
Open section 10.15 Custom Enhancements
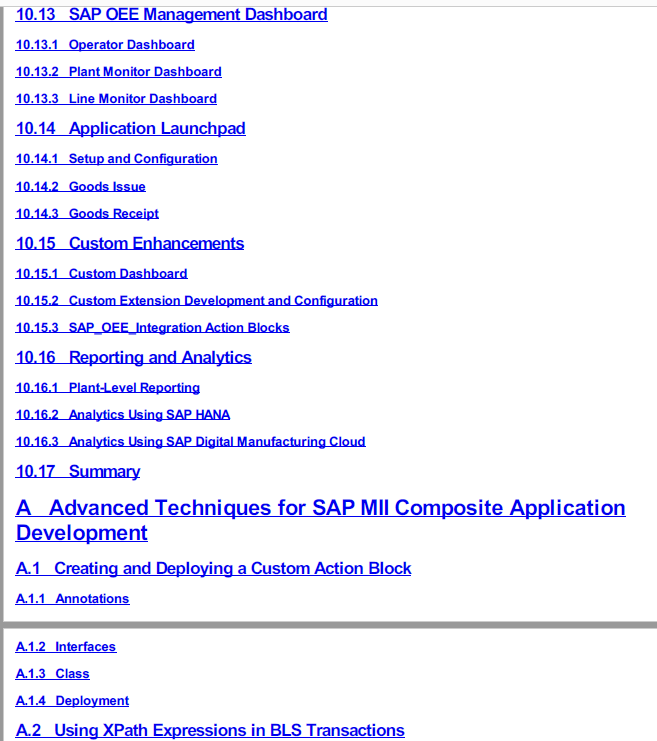point(130,243)
